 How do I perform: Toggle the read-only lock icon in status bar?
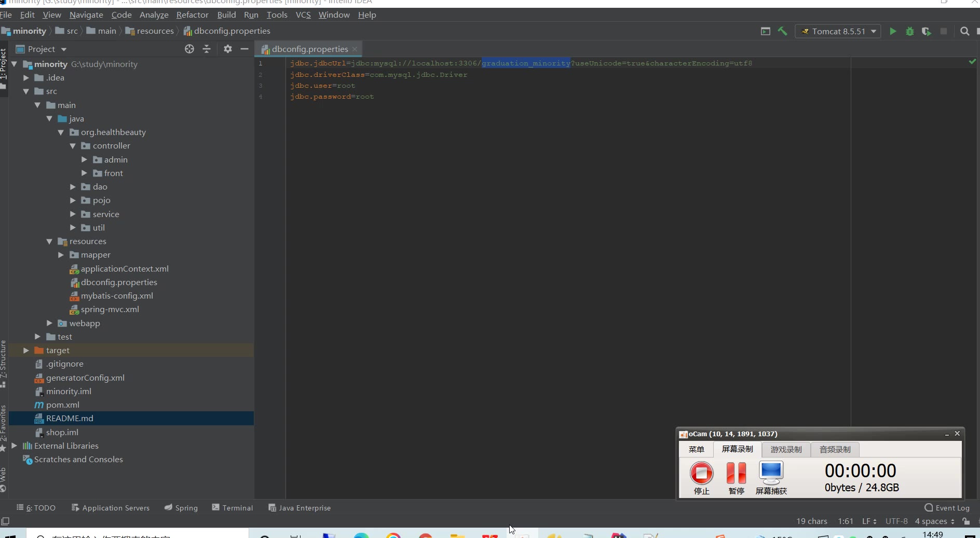pos(966,521)
